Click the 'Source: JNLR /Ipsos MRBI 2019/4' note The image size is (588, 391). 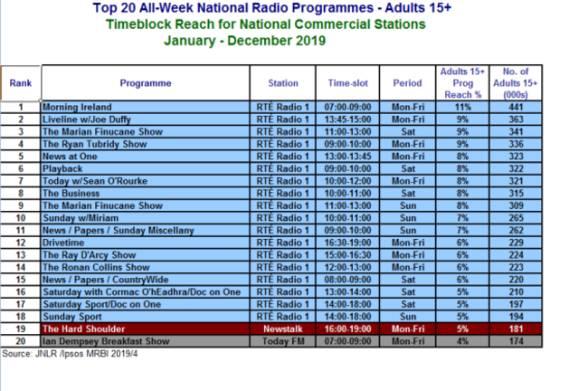[x=70, y=354]
